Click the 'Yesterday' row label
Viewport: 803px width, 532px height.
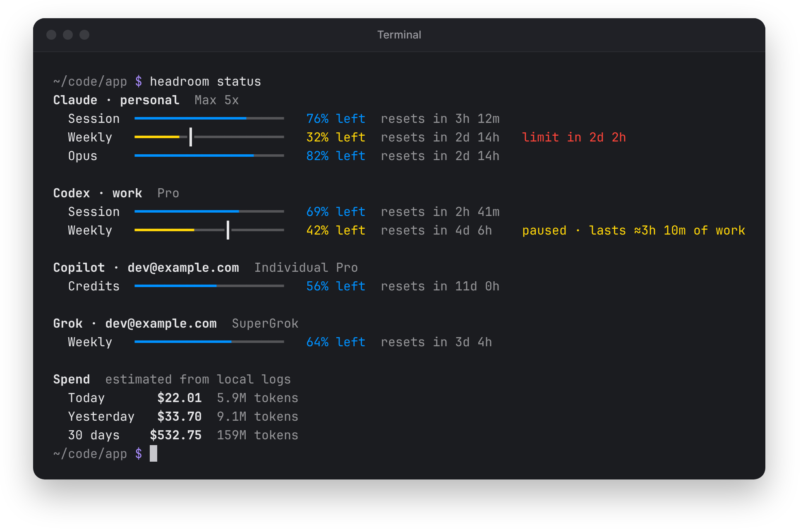[x=101, y=417]
